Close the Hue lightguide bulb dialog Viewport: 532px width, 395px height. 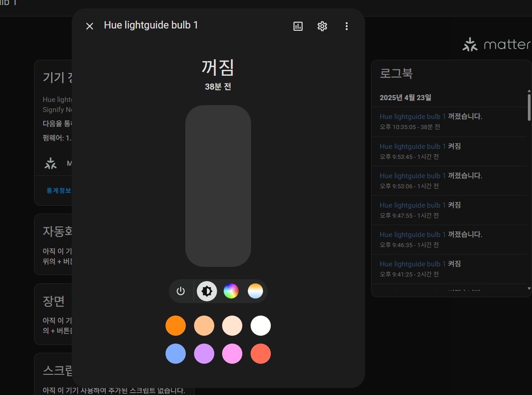90,26
